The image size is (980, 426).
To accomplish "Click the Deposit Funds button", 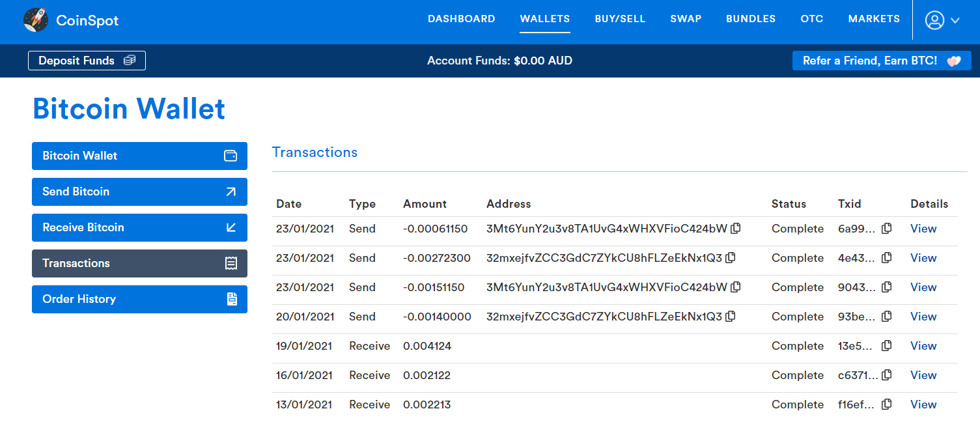I will click(87, 61).
